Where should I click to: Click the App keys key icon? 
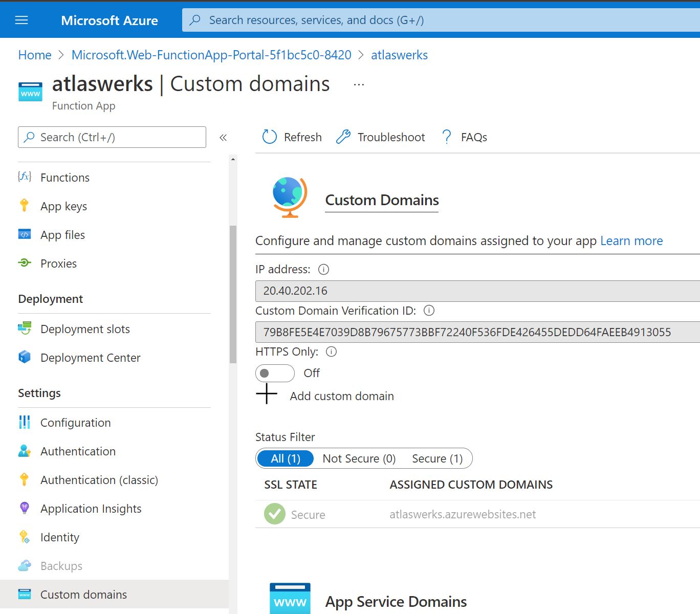24,206
